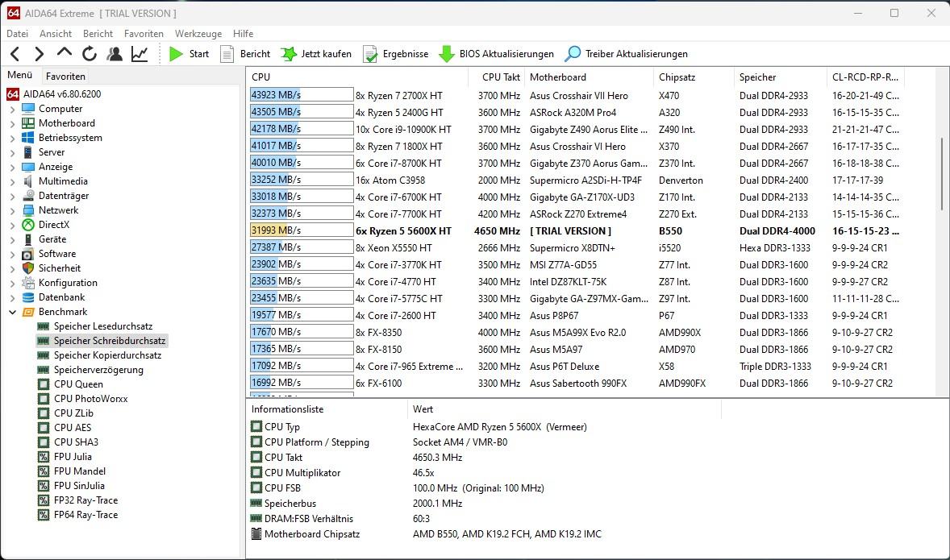Screen dimensions: 950x560
Task: Expand the Anzeige tree node
Action: click(x=13, y=168)
